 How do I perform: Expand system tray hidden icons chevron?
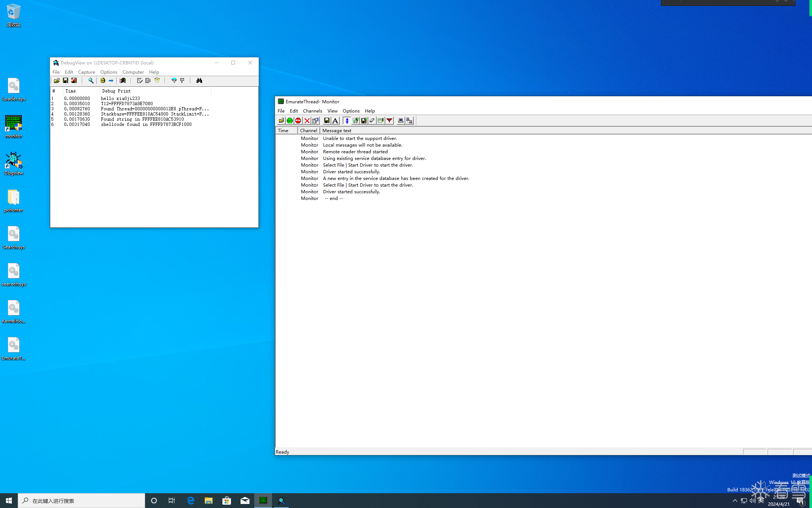click(x=735, y=501)
